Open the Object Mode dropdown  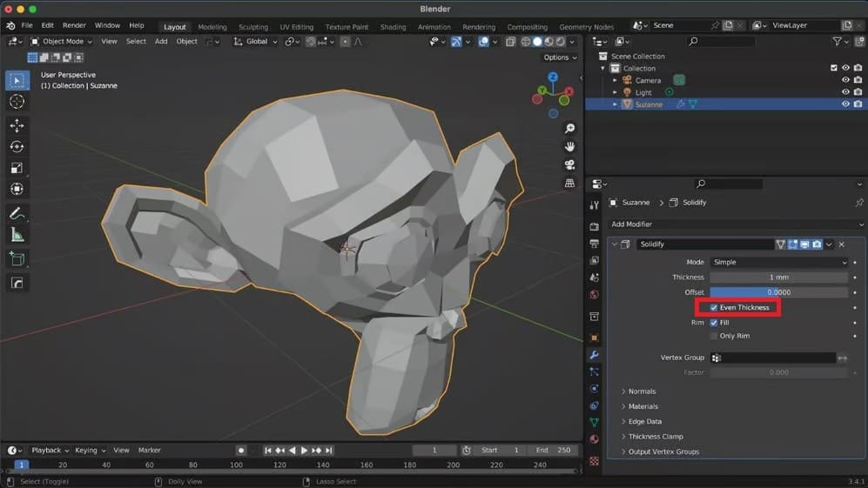point(61,42)
